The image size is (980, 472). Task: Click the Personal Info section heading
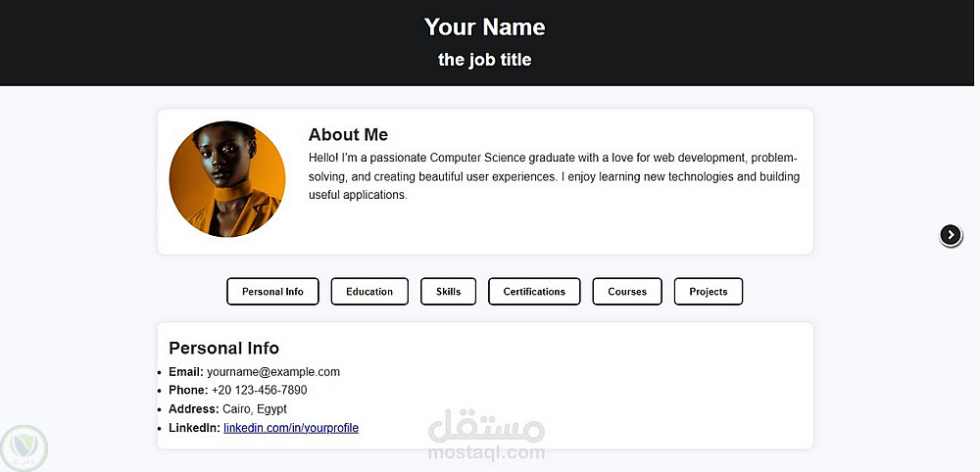click(223, 349)
